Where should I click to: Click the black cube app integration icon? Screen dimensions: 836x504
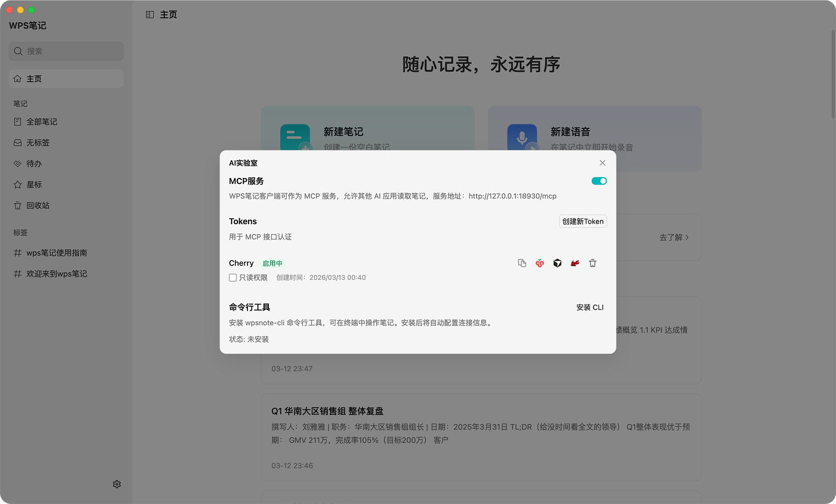coord(557,263)
